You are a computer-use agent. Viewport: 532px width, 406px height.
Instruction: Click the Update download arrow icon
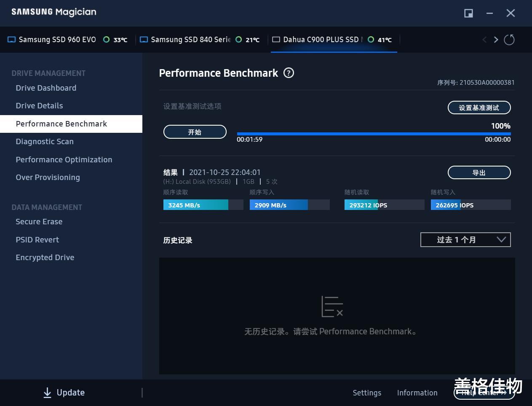[x=47, y=393]
